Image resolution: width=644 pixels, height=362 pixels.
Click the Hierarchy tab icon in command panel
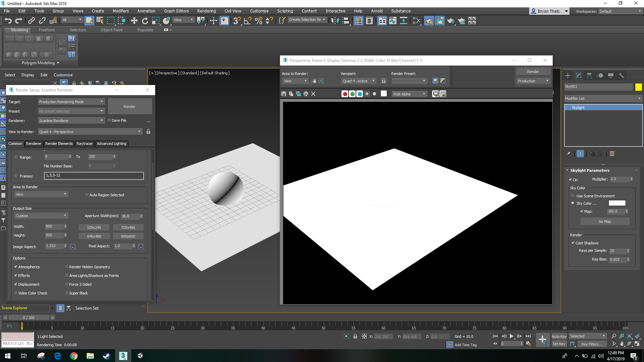tap(589, 75)
